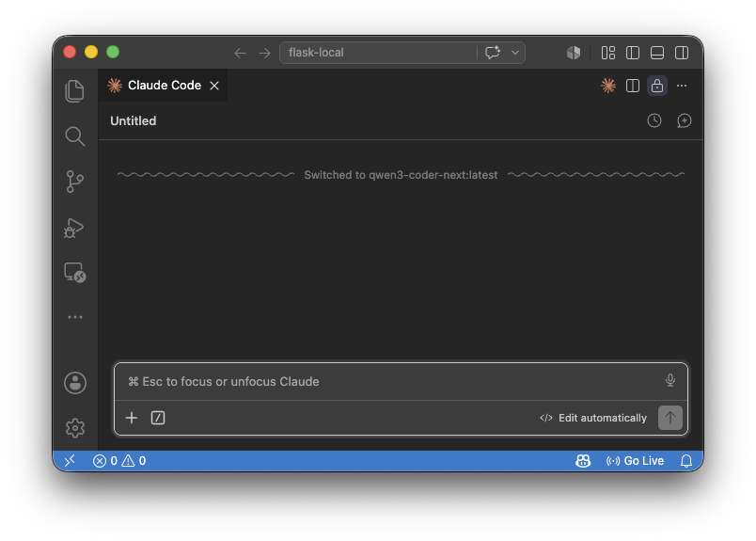
Task: Toggle the secondary side bar
Action: pos(682,53)
